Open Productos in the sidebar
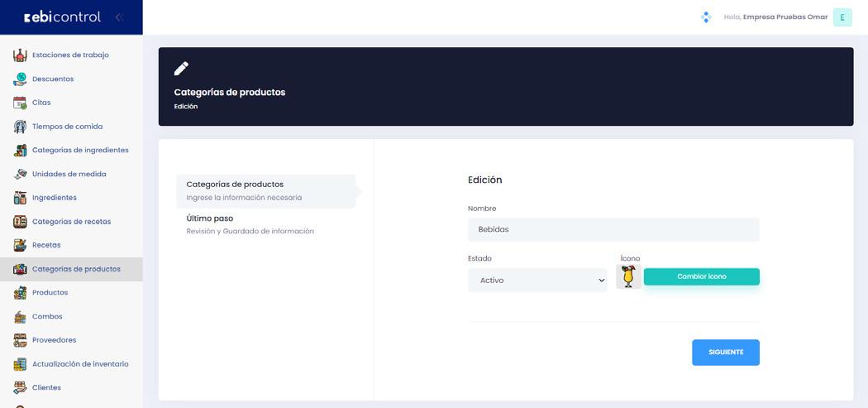 coord(50,293)
